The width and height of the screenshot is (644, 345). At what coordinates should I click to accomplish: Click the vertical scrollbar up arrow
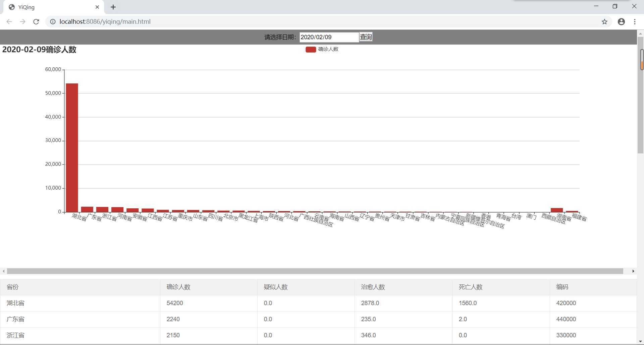coord(640,33)
